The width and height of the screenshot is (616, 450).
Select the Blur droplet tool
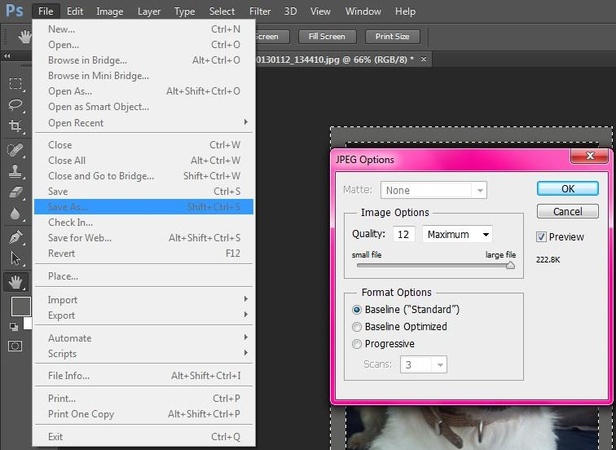[15, 214]
